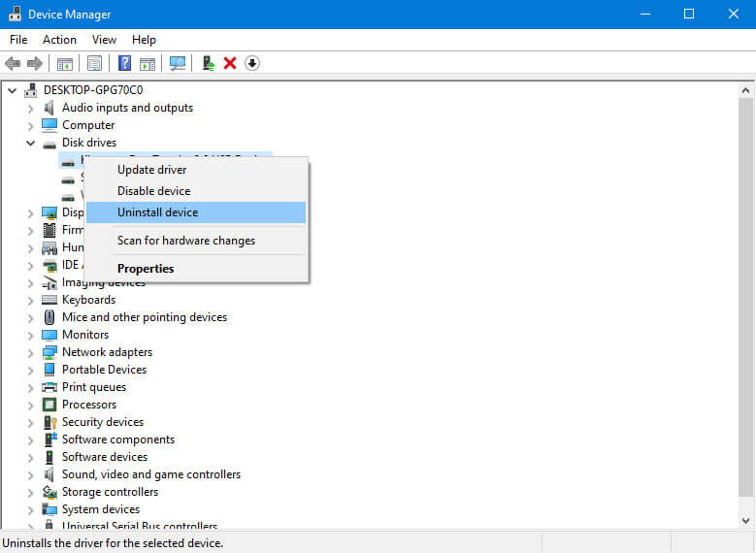
Task: Click the Software components icon
Action: coord(50,439)
